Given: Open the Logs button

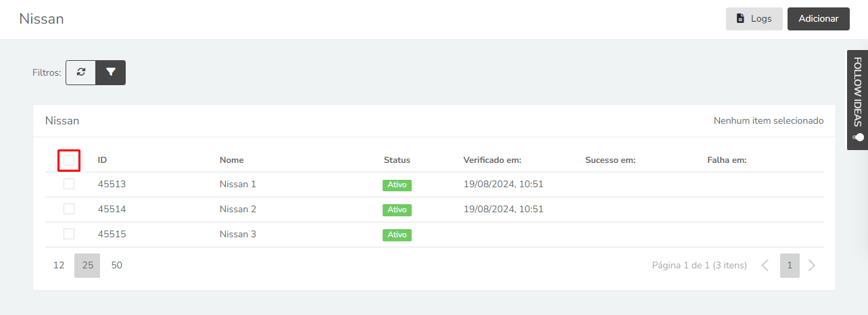Looking at the screenshot, I should click(x=754, y=19).
